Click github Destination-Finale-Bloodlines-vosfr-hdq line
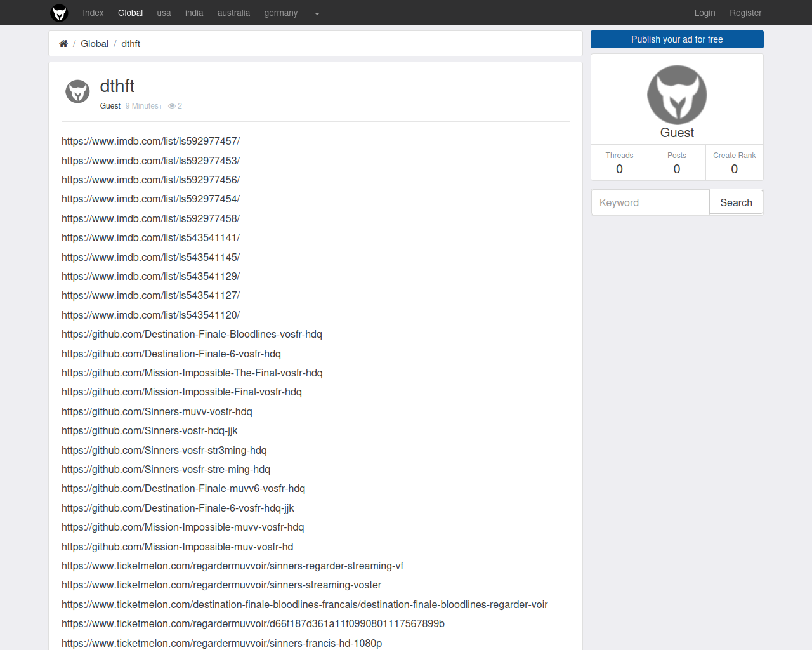Image resolution: width=812 pixels, height=650 pixels. point(192,334)
